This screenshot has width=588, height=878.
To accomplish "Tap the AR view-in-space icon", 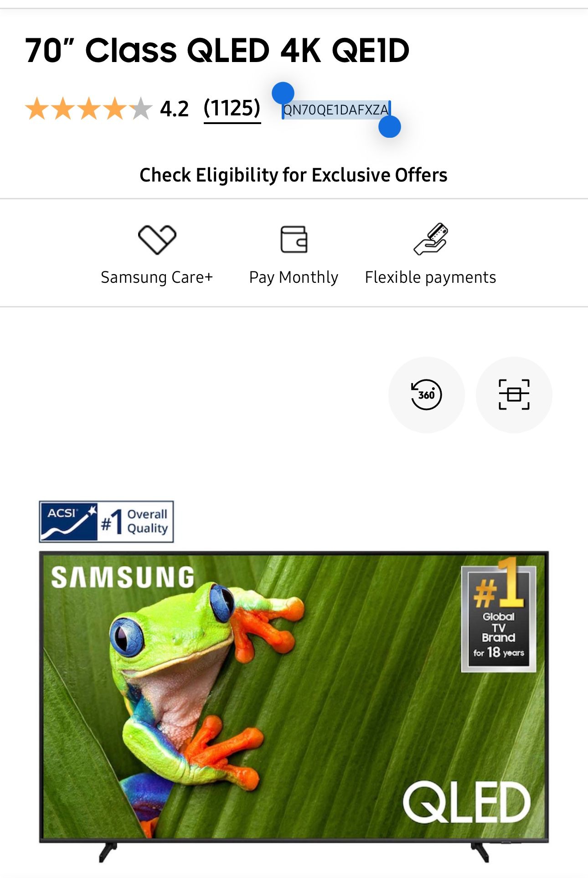I will [x=514, y=395].
